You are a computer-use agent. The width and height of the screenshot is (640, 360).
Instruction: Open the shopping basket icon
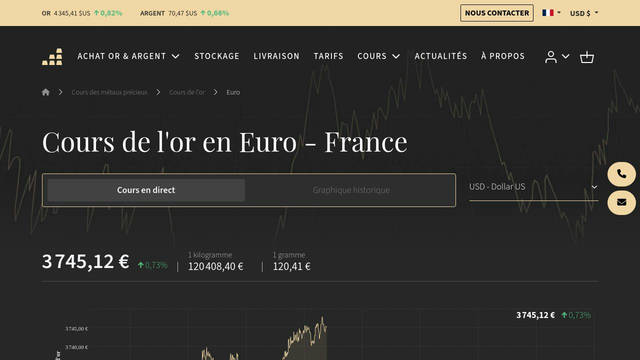587,57
